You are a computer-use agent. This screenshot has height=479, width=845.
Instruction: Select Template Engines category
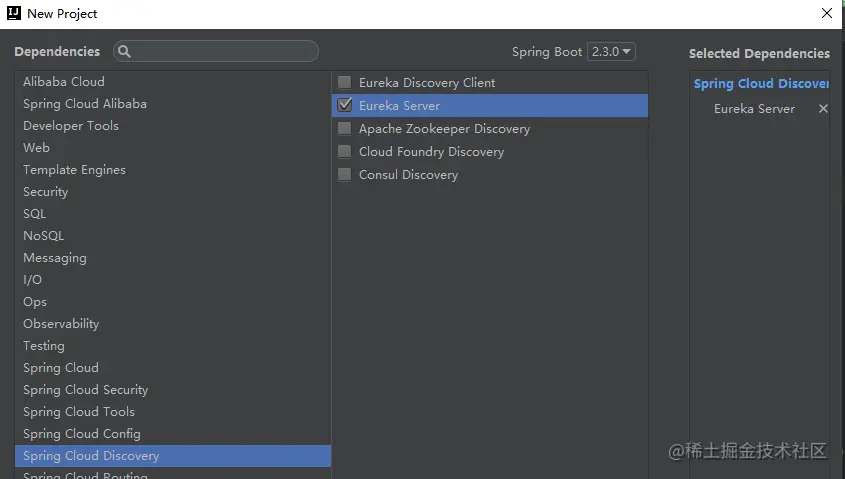click(x=172, y=170)
